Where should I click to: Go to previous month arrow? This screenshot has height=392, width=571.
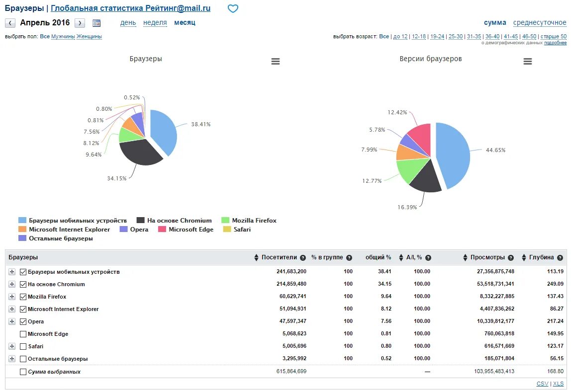[10, 23]
